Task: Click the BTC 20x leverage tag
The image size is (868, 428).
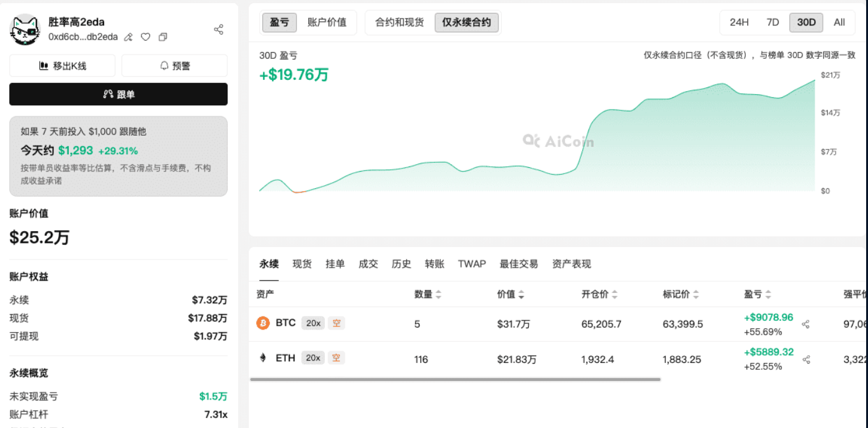Action: tap(312, 323)
